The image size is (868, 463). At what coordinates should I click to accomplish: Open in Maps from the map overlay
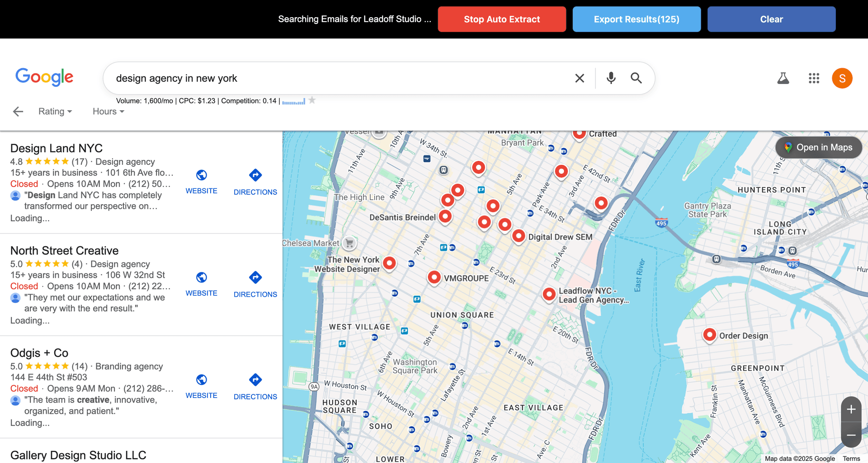click(x=818, y=147)
